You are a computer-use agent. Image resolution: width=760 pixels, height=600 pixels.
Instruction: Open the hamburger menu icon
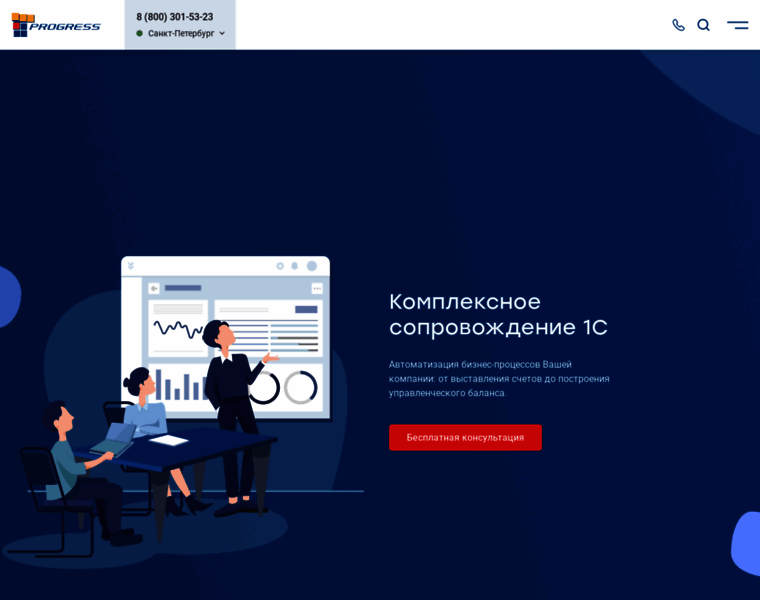[737, 25]
